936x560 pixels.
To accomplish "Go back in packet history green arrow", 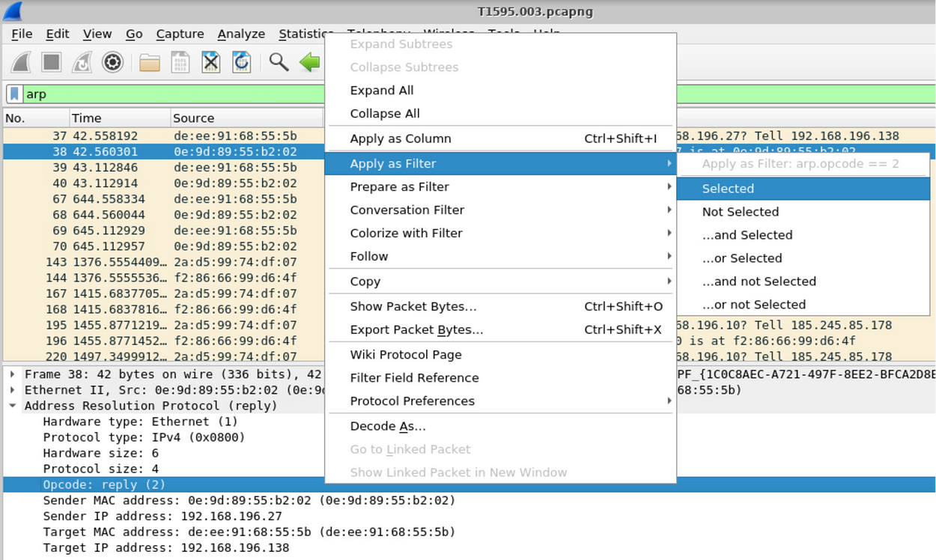I will point(309,62).
